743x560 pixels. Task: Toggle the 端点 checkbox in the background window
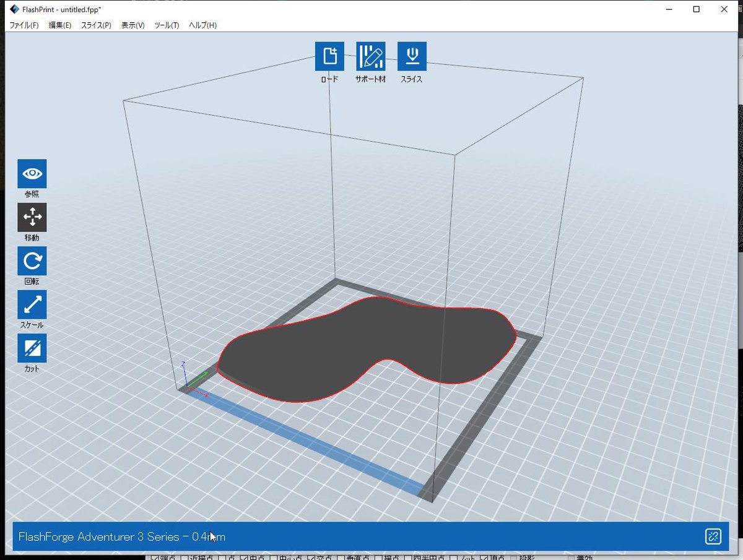[154, 556]
